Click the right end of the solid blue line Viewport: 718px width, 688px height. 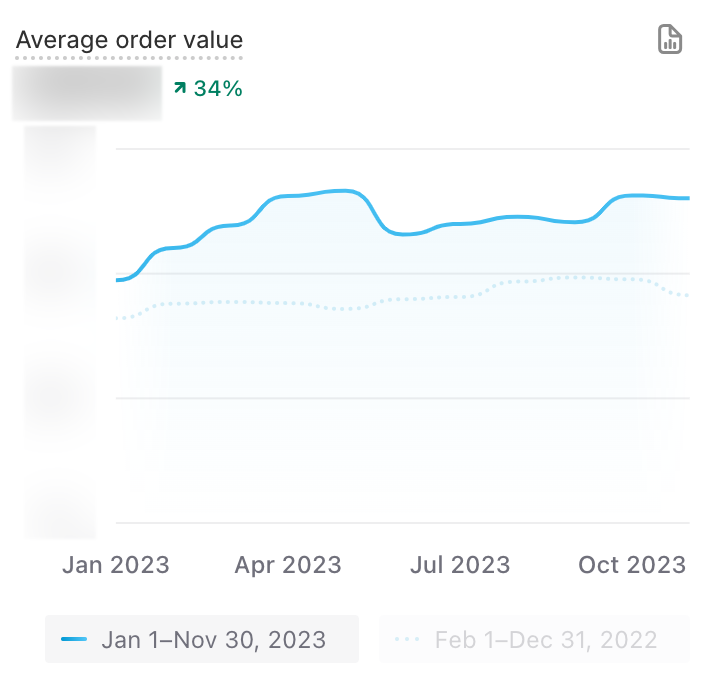688,198
